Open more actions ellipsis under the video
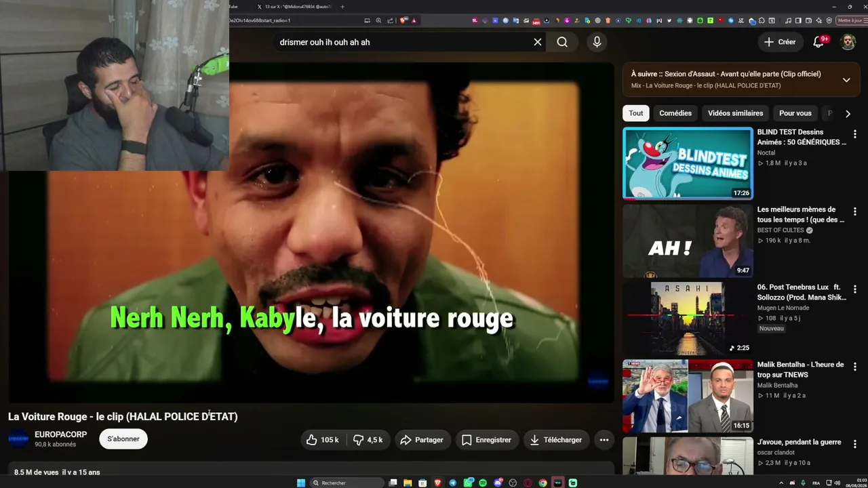The width and height of the screenshot is (868, 488). click(604, 440)
